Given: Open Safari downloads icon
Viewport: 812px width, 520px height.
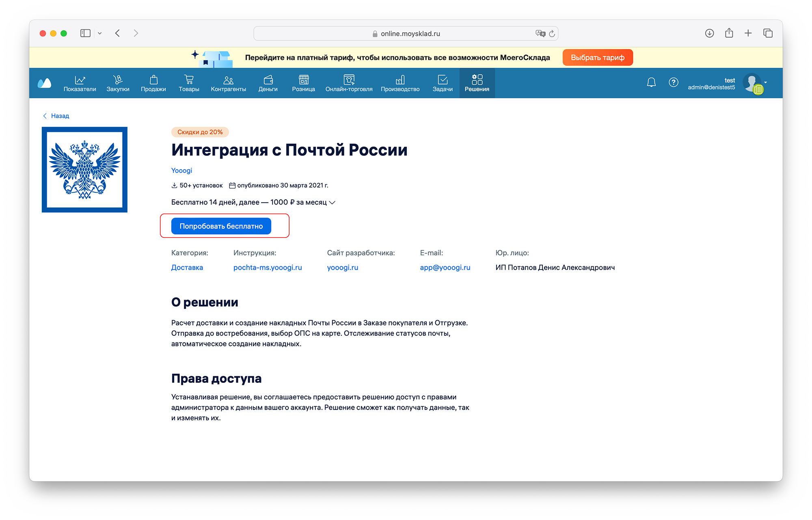Looking at the screenshot, I should point(709,33).
